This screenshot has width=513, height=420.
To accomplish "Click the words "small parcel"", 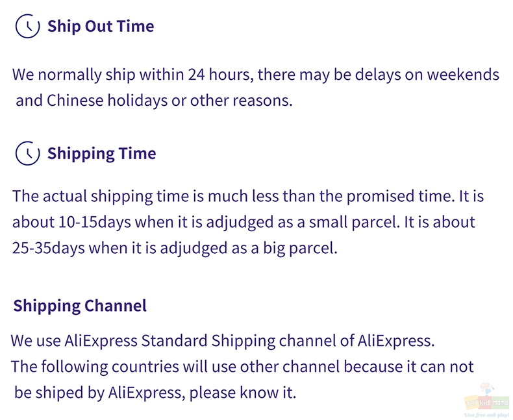I will (355, 222).
